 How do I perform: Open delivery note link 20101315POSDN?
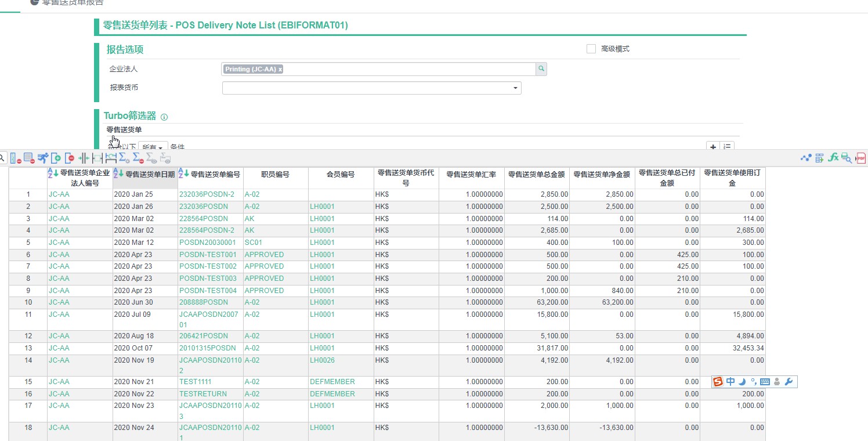208,348
